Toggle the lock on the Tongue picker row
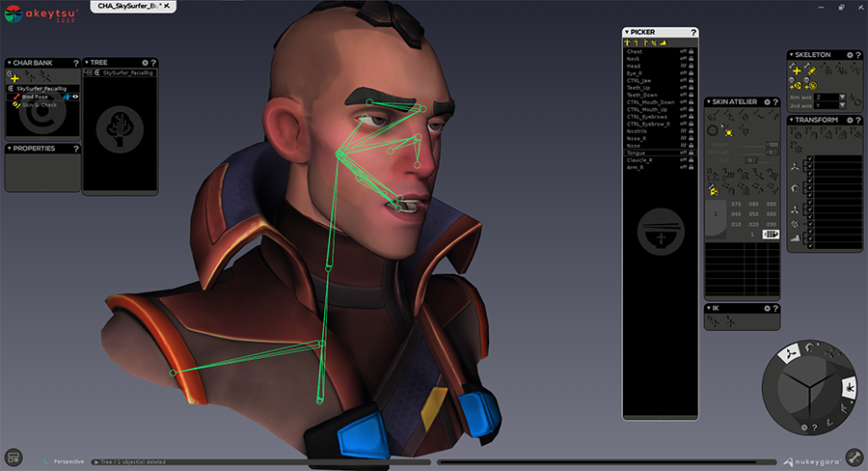This screenshot has width=868, height=471. tap(691, 152)
